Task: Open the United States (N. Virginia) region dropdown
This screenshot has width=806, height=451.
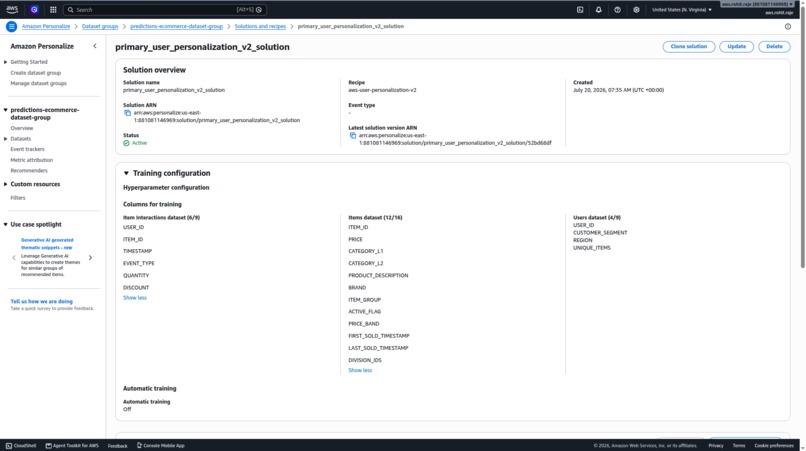Action: (x=682, y=9)
